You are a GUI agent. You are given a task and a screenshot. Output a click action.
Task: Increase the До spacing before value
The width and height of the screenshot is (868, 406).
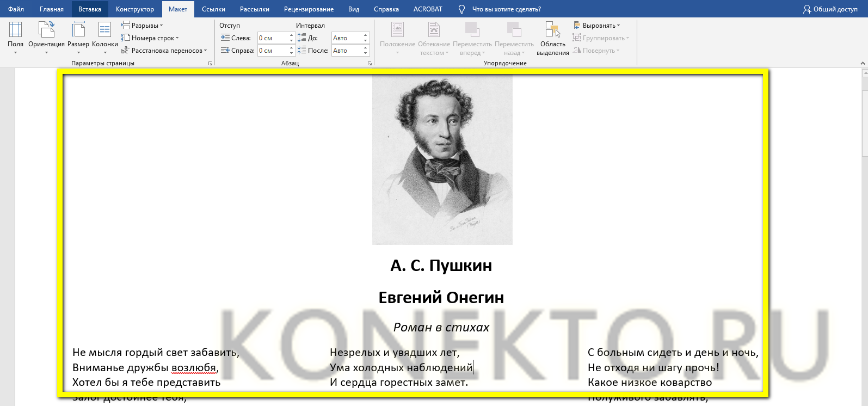tap(366, 35)
